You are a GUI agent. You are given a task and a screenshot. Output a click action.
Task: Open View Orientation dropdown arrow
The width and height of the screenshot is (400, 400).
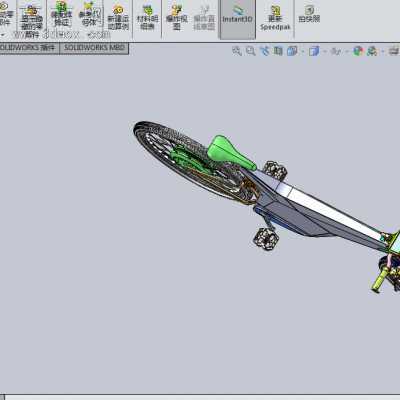[303, 52]
